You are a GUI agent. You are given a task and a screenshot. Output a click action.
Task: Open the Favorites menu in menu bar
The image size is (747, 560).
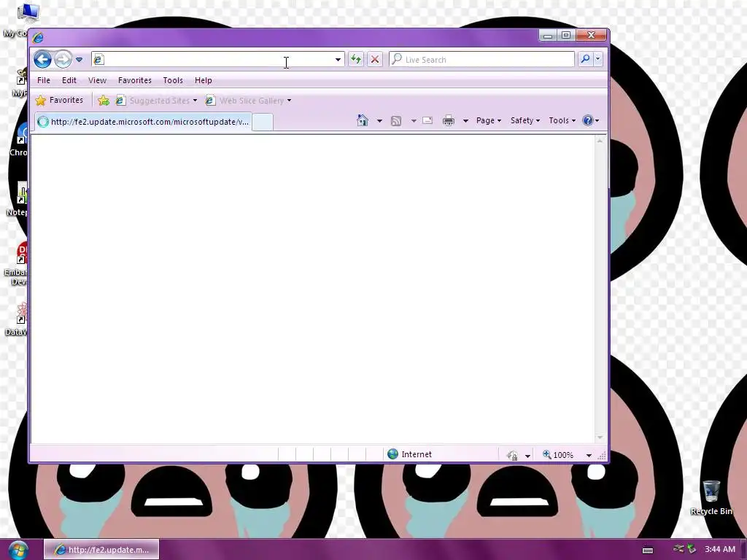[135, 80]
